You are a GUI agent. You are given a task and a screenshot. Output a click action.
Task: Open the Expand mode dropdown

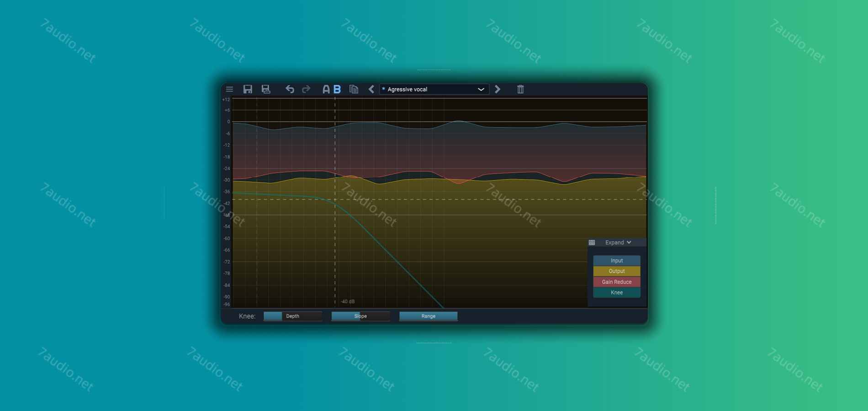pos(618,242)
